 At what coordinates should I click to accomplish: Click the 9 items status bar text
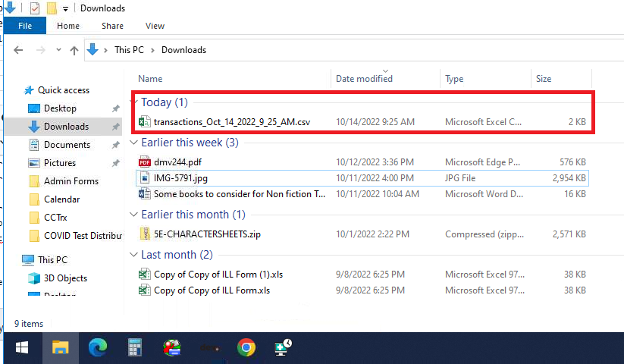click(29, 324)
